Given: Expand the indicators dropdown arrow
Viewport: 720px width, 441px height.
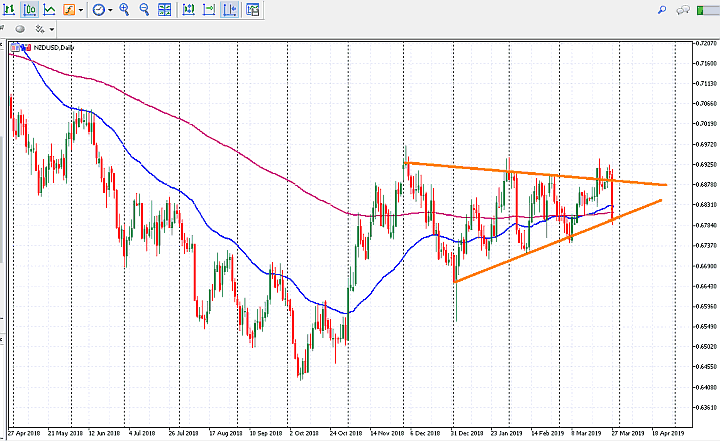Looking at the screenshot, I should click(x=80, y=10).
